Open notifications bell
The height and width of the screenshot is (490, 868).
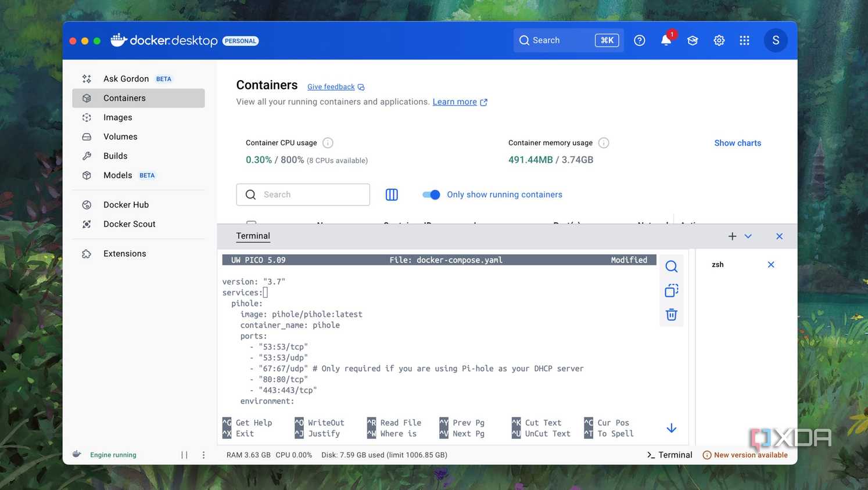666,40
